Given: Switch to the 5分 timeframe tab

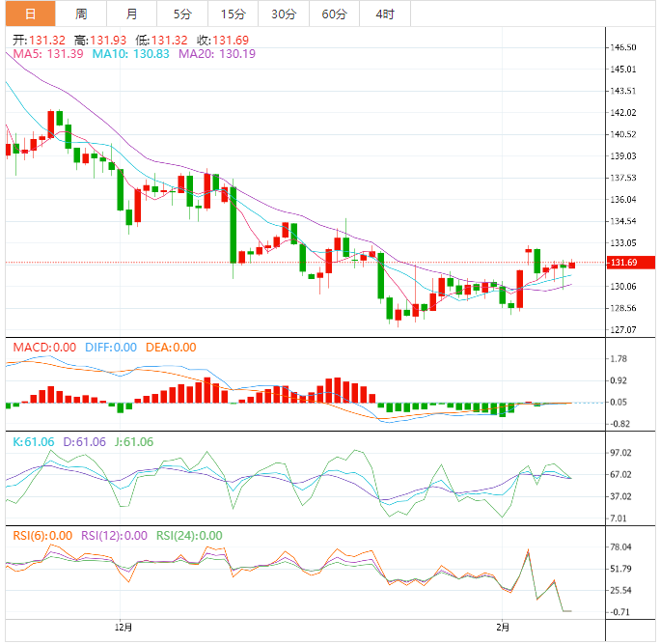Looking at the screenshot, I should (x=182, y=14).
